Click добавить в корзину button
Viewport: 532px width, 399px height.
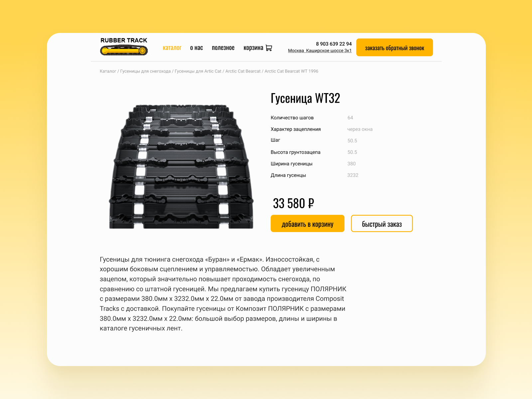308,223
